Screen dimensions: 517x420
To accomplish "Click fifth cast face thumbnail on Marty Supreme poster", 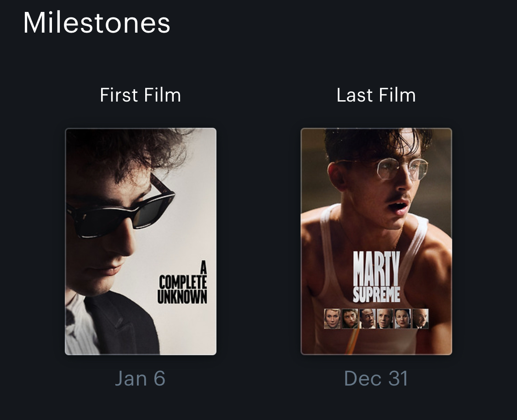I will (x=402, y=318).
